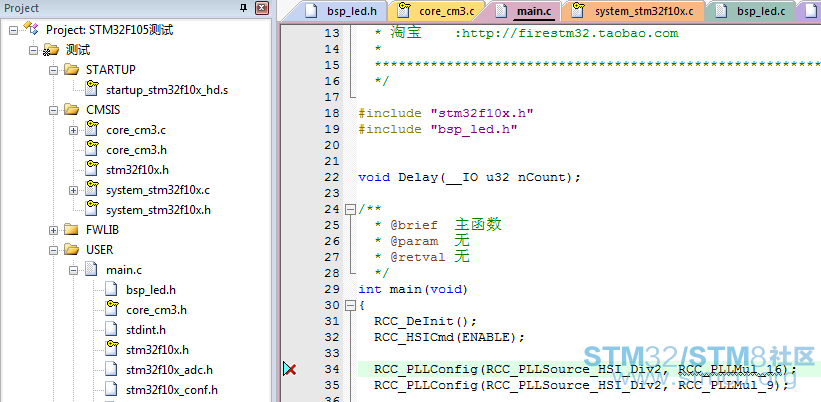The width and height of the screenshot is (821, 402).
Task: Expand the FWLIB folder
Action: point(53,230)
